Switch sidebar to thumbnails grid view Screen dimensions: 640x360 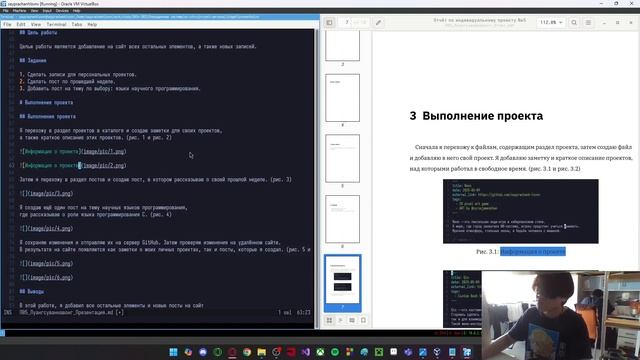(x=329, y=320)
